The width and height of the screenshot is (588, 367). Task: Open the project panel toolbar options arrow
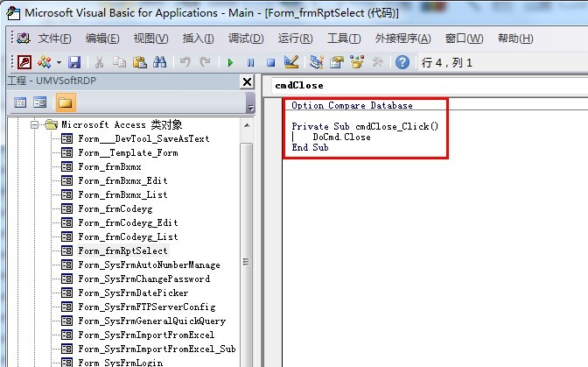coord(250,108)
